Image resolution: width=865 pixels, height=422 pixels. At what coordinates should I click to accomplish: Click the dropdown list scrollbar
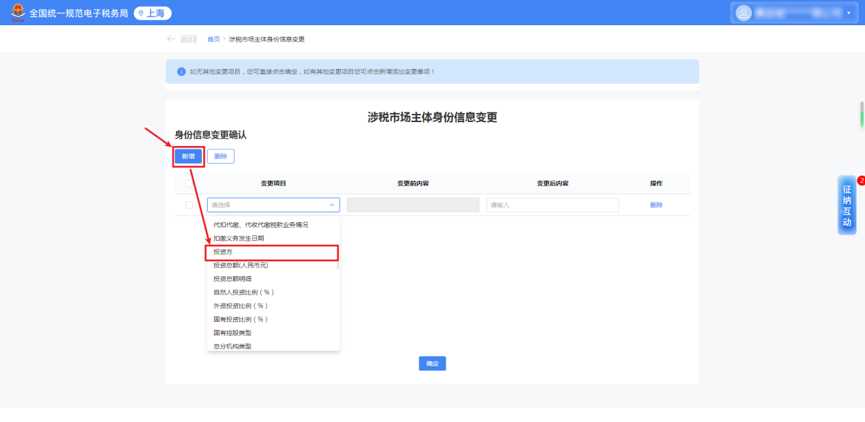pos(338,263)
